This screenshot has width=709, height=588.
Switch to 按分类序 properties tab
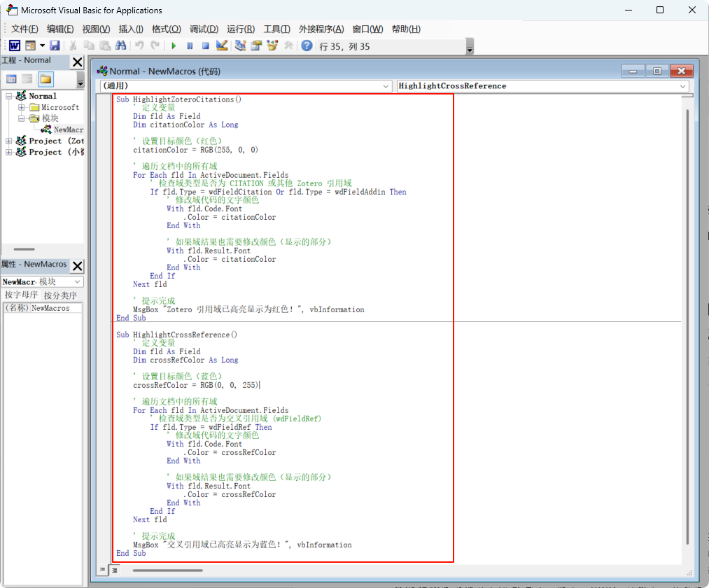click(x=60, y=295)
